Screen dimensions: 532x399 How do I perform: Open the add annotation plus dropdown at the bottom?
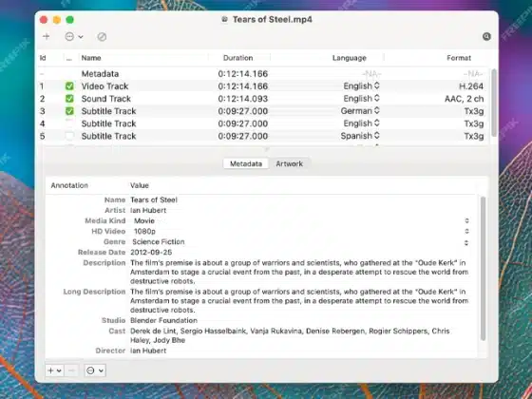[x=54, y=370]
